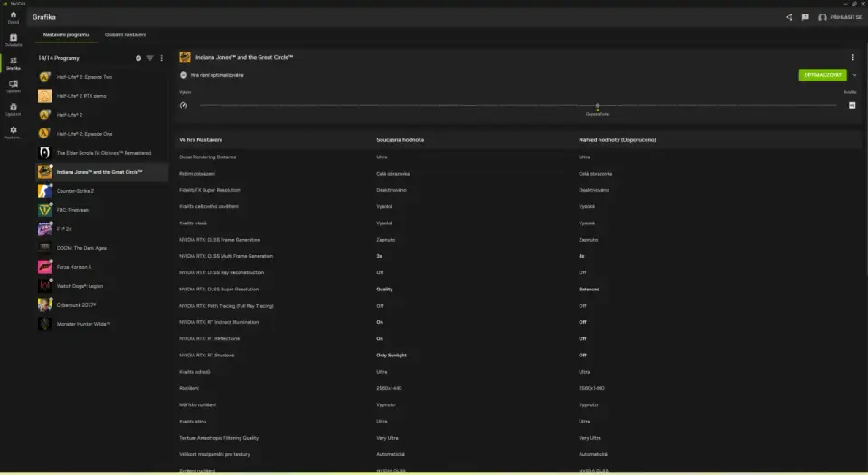Switch to Nastavení programu tab

(x=66, y=35)
